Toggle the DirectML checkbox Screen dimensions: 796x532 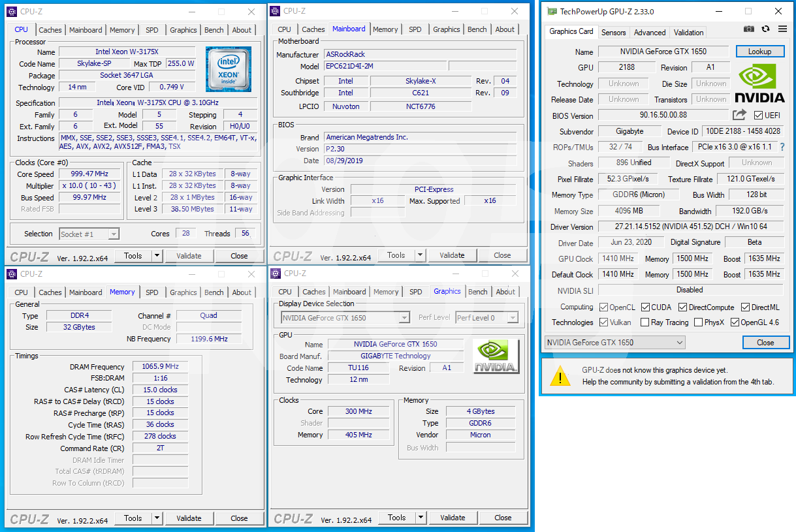[x=744, y=307]
